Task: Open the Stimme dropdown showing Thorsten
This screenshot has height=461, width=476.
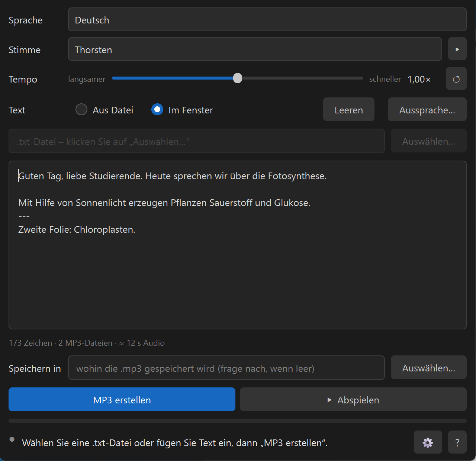Action: click(255, 49)
